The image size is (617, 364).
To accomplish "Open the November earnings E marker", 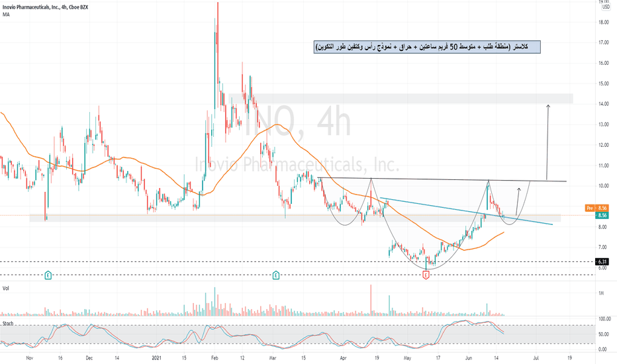I will click(48, 275).
